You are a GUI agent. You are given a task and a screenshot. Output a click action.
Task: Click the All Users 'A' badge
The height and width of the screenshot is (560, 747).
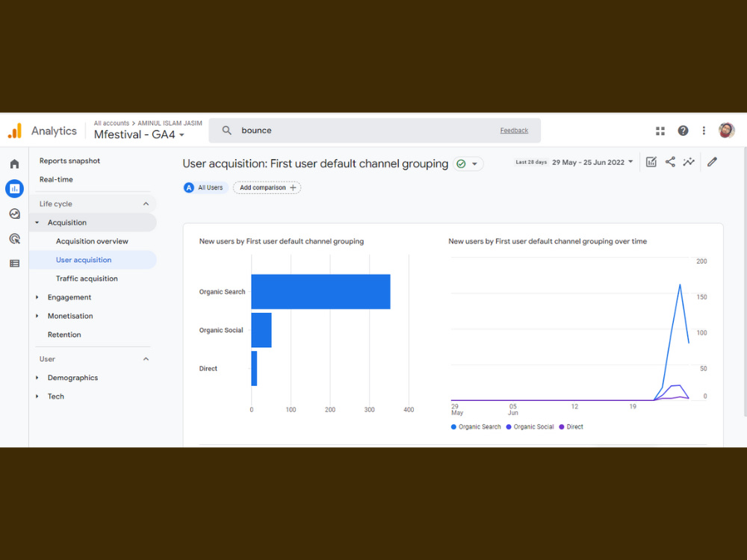point(189,187)
